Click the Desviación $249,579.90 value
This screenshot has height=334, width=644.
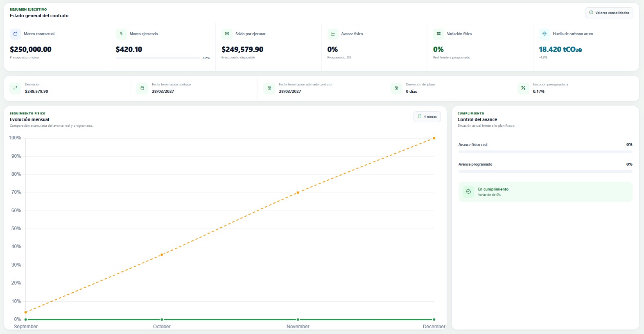pos(36,92)
